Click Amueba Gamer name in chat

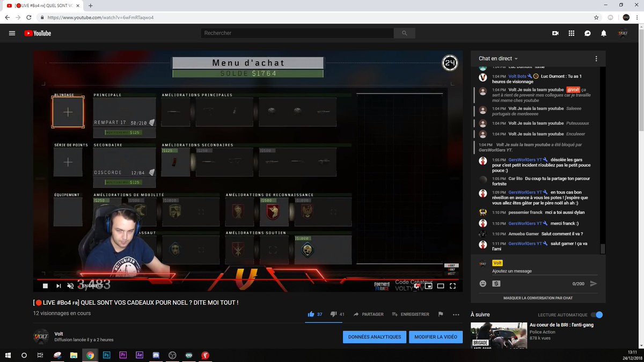(x=523, y=234)
